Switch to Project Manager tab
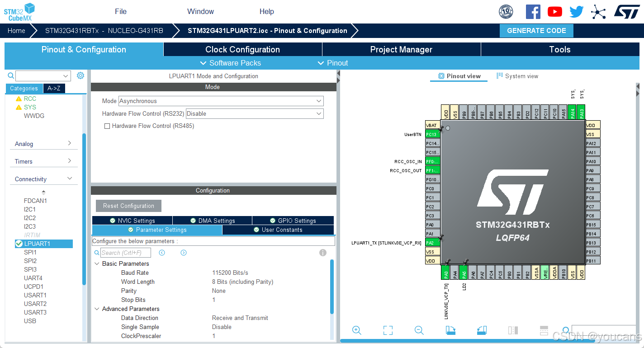The image size is (644, 348). 401,50
